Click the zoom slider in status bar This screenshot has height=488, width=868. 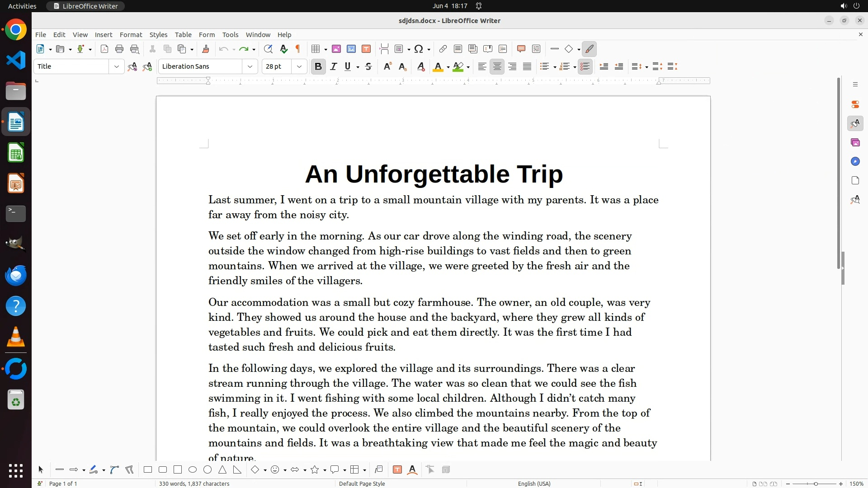tap(815, 483)
